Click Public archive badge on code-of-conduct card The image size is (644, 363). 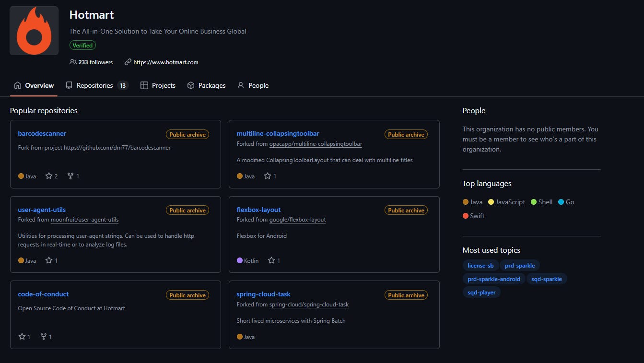point(187,295)
